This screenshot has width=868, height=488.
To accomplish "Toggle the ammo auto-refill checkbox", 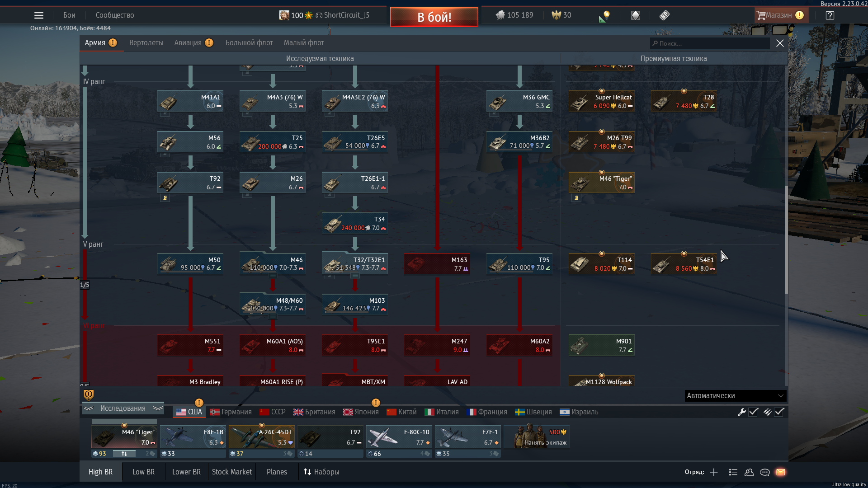I will pyautogui.click(x=779, y=412).
